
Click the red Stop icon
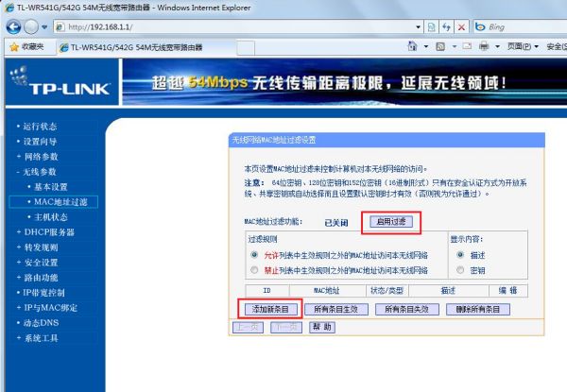click(461, 27)
